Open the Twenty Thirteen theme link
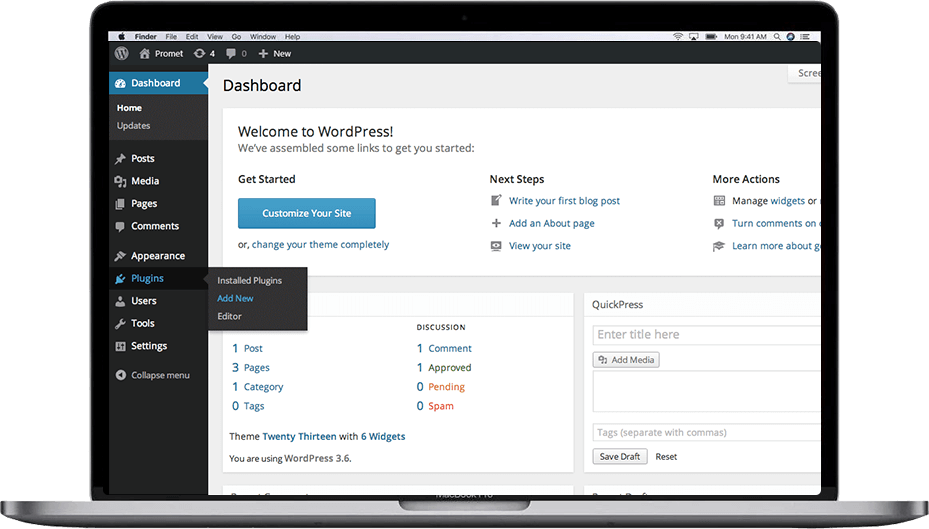Screen dimensions: 929x529 point(299,437)
